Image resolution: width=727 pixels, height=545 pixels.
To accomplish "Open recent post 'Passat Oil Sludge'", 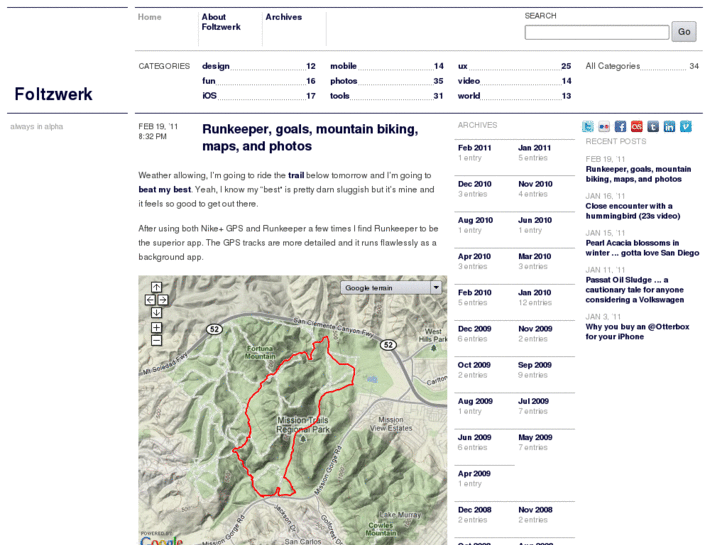I will point(634,290).
